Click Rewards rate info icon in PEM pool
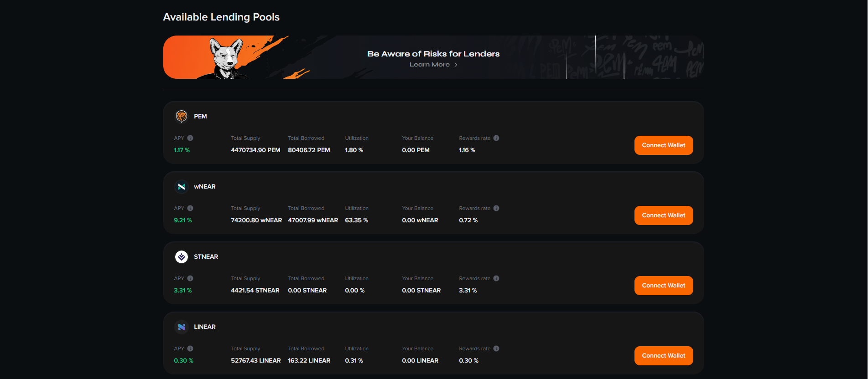The width and height of the screenshot is (868, 379). (496, 138)
